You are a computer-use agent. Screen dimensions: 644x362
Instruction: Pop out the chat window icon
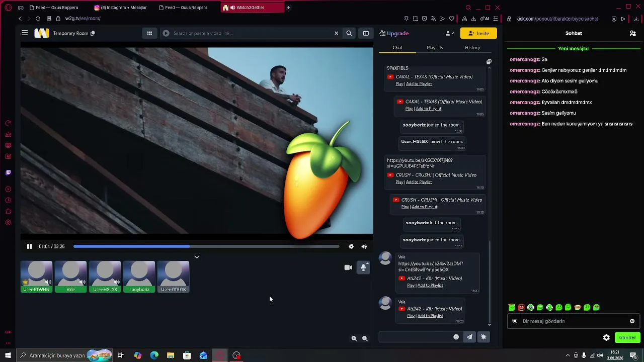pyautogui.click(x=489, y=62)
